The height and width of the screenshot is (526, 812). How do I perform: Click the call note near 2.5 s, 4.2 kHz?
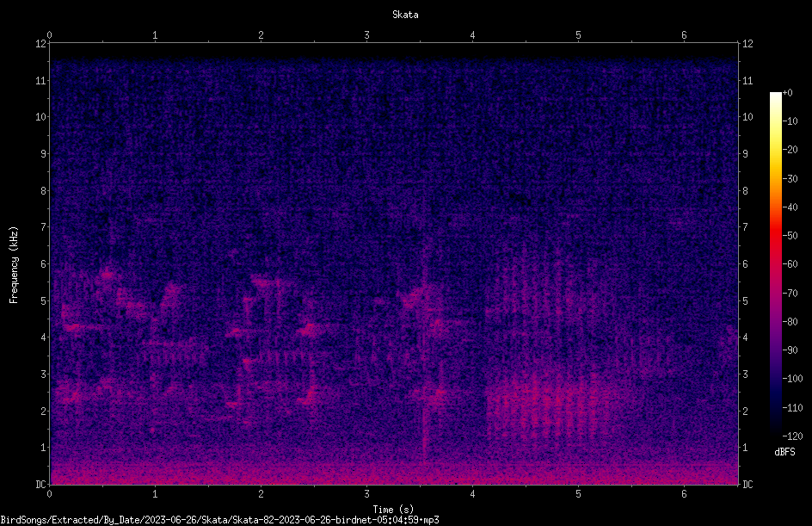311,330
